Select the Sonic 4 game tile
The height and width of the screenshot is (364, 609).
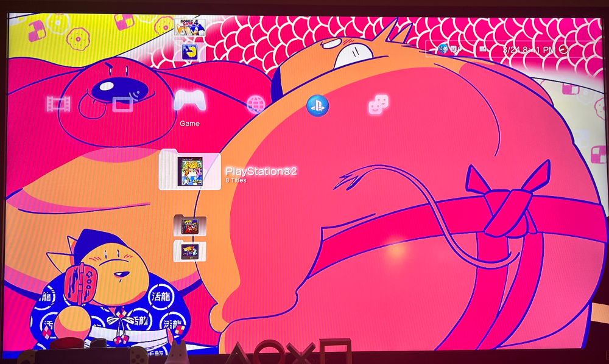[189, 27]
